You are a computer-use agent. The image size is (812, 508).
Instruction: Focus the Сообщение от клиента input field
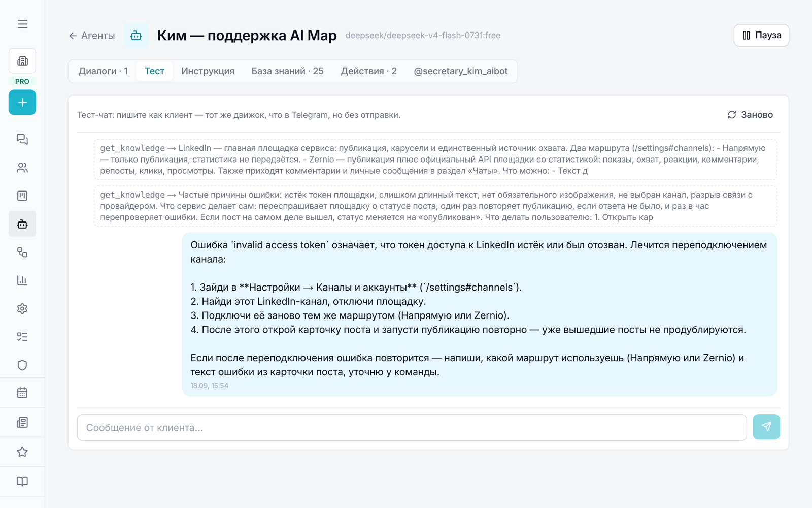(x=412, y=427)
